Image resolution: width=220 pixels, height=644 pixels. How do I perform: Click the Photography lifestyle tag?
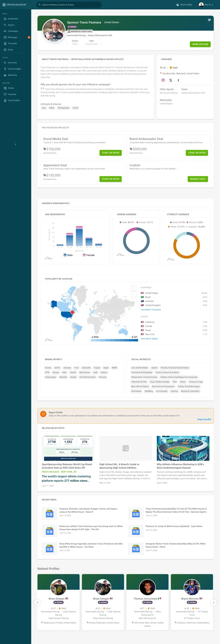(63, 108)
